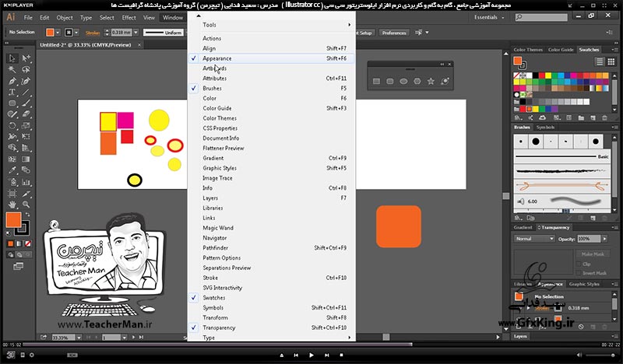
Task: Pick the Polygon tool in floating panel
Action: 417,82
